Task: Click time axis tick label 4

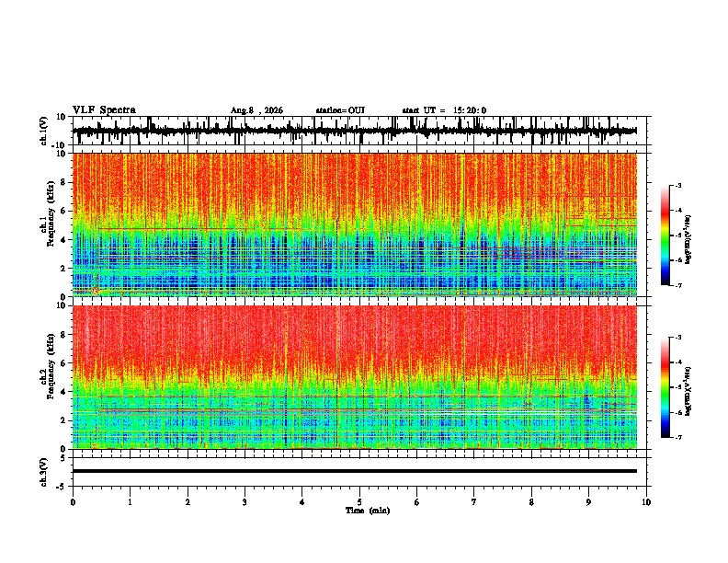Action: pos(301,502)
